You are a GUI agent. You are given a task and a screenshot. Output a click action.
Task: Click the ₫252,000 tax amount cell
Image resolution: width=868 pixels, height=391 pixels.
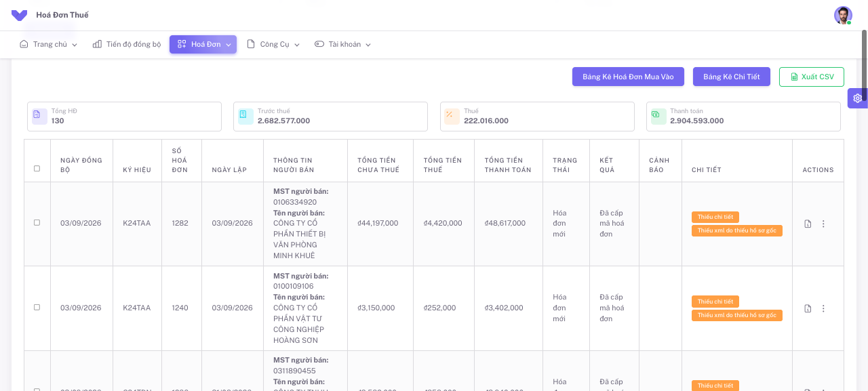440,308
